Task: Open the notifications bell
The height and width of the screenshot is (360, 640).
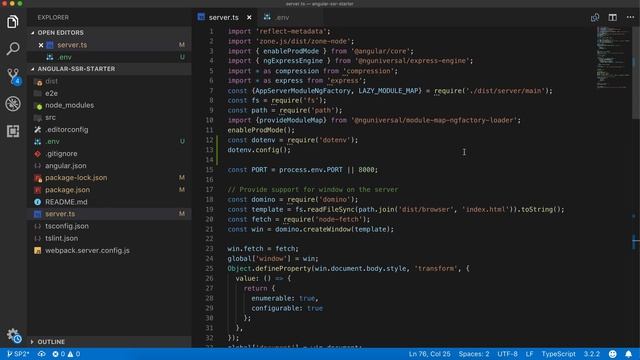Action: tap(629, 354)
